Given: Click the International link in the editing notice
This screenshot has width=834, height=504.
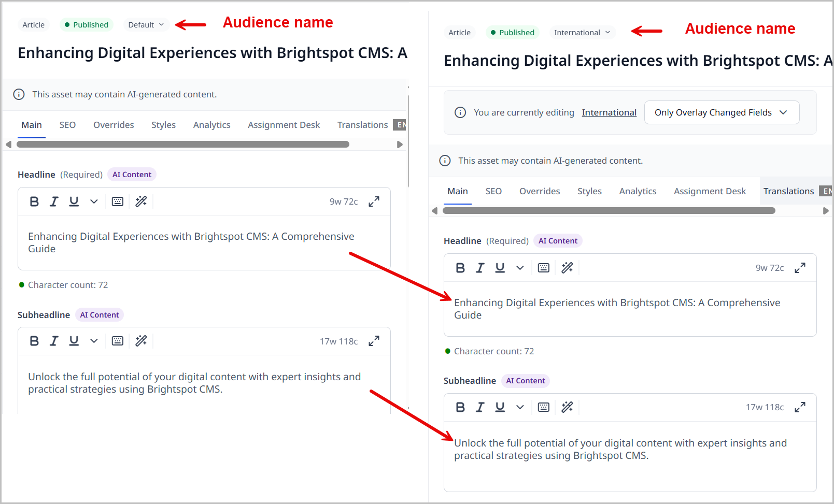Looking at the screenshot, I should click(x=609, y=112).
